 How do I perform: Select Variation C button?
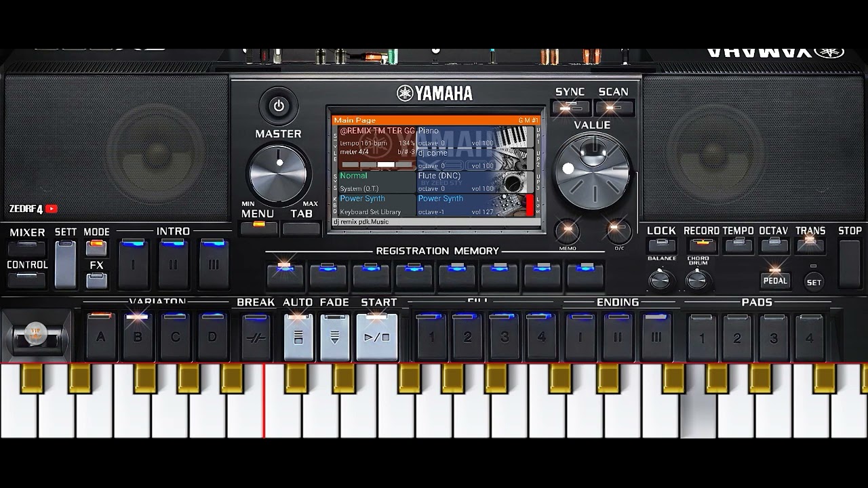(176, 336)
